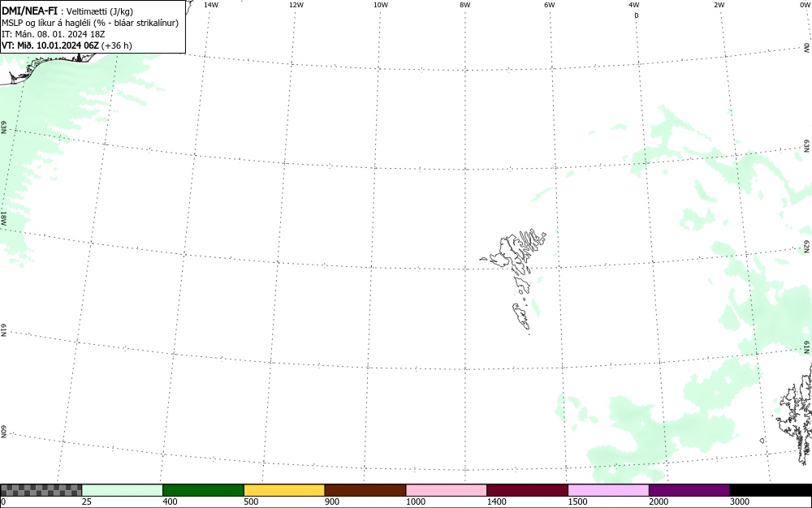Click the legend value 2000
The image size is (812, 508).
click(x=659, y=502)
